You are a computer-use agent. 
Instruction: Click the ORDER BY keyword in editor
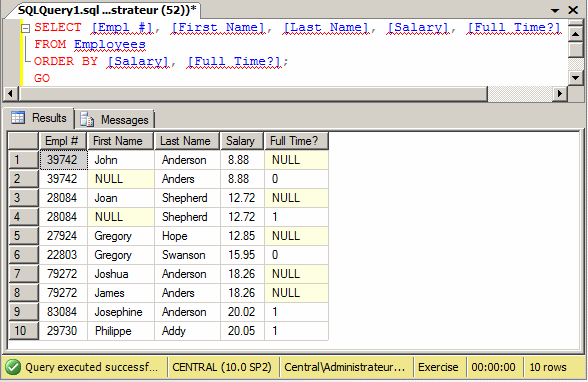[66, 61]
